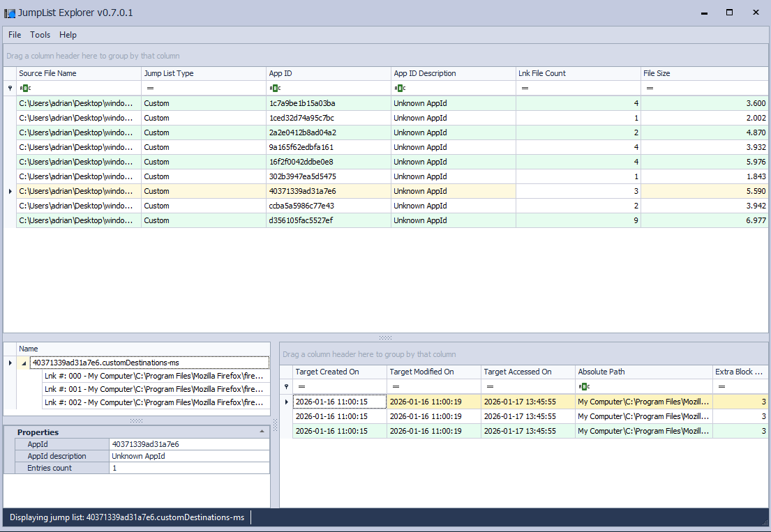771x532 pixels.
Task: Open the Help menu
Action: pos(68,35)
